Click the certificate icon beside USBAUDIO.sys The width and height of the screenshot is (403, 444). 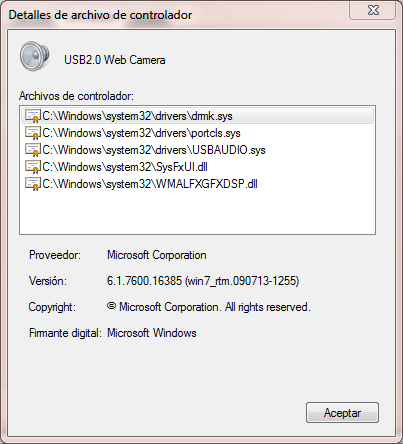point(33,150)
